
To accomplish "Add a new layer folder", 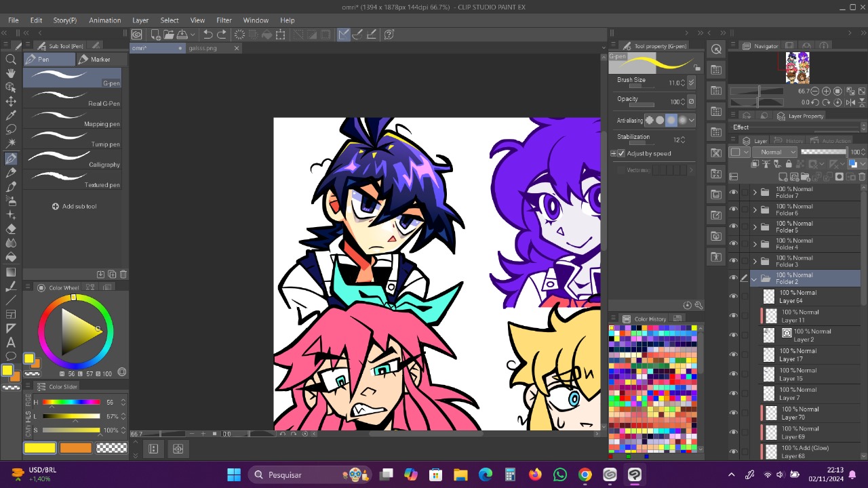I will [805, 177].
